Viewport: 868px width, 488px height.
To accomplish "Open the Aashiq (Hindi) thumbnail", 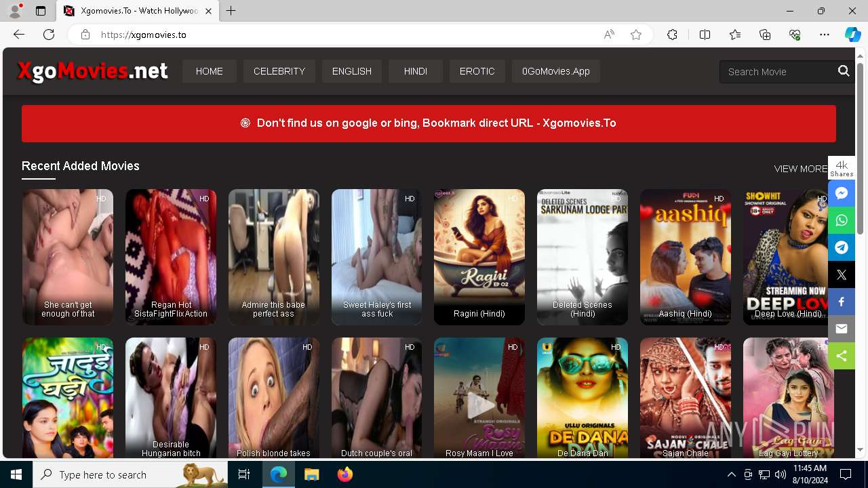I will pos(686,257).
